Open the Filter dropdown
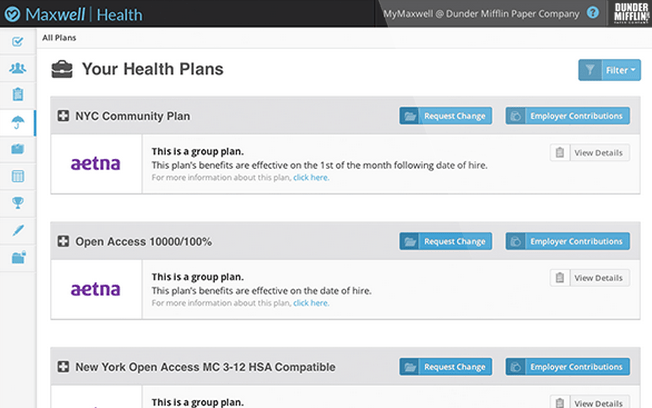The image size is (652, 408). click(609, 70)
